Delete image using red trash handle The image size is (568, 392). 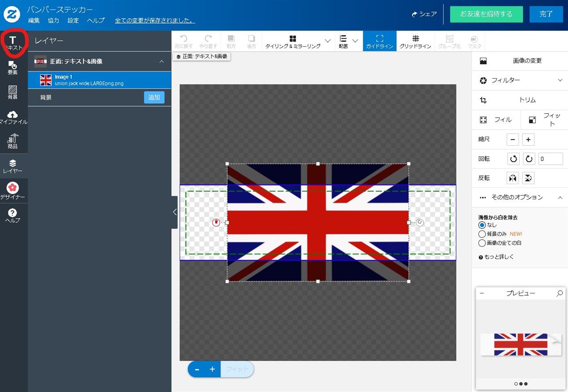216,222
